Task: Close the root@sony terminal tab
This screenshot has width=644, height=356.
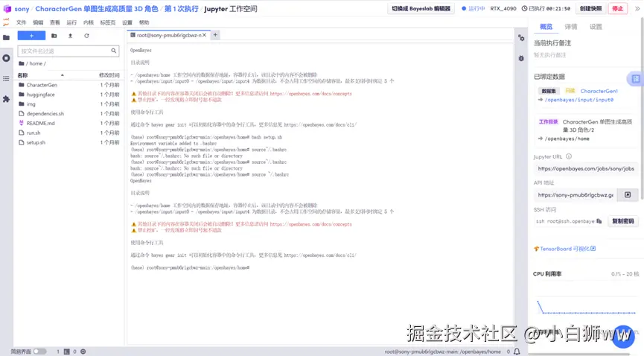Action: click(204, 35)
